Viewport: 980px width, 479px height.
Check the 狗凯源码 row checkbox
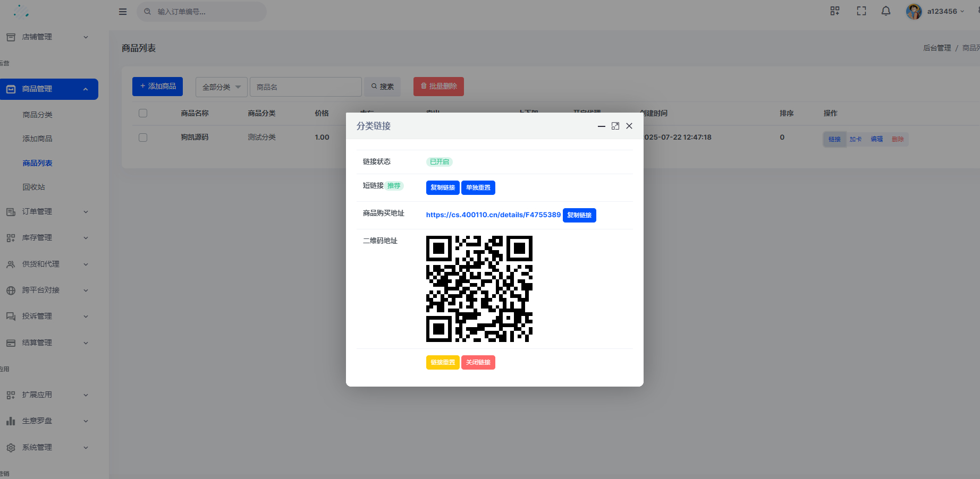point(143,138)
